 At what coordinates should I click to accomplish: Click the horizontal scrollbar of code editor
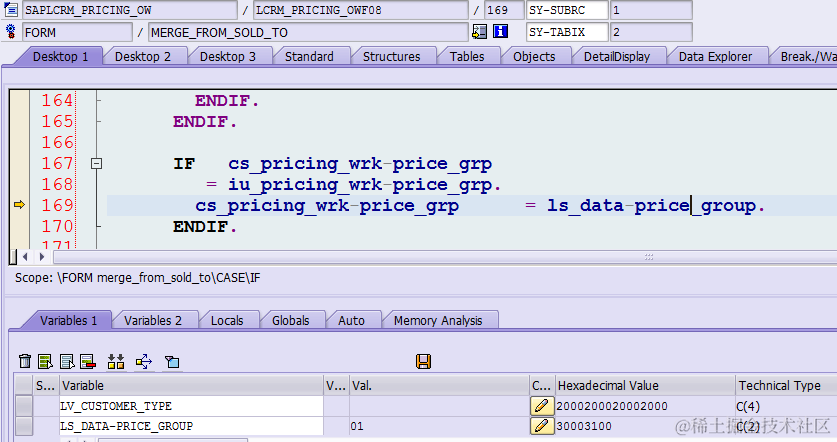445,257
